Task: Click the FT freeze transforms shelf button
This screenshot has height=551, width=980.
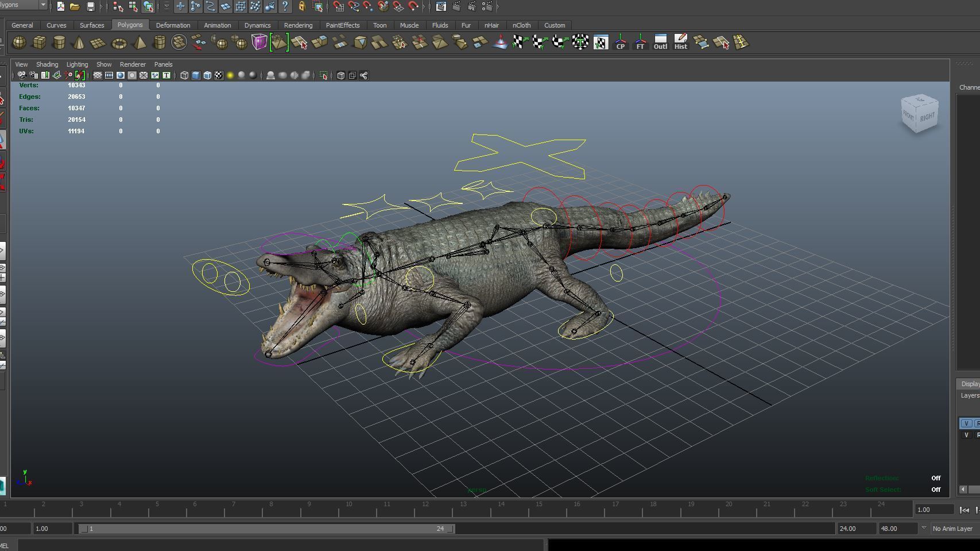Action: coord(640,43)
